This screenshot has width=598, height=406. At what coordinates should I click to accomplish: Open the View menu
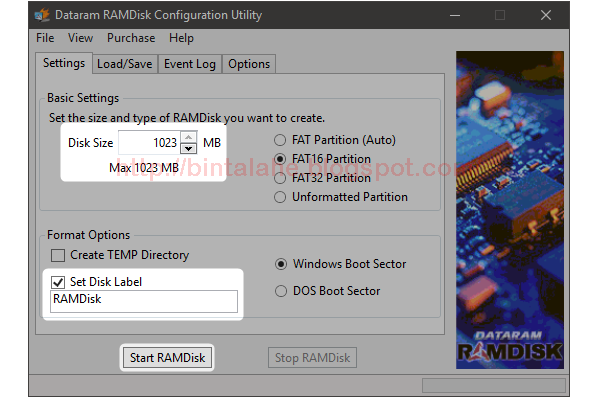pos(80,38)
